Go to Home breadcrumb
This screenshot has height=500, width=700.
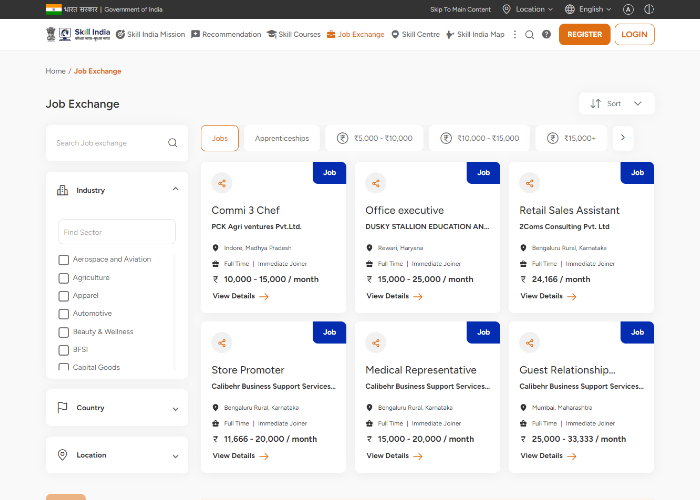coord(55,71)
